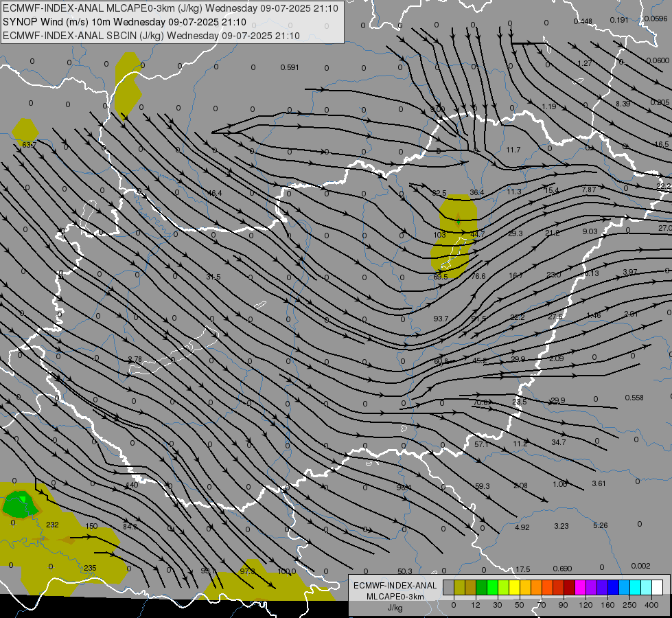Click the grid value 0.690
This screenshot has width=672, height=618.
(x=562, y=569)
